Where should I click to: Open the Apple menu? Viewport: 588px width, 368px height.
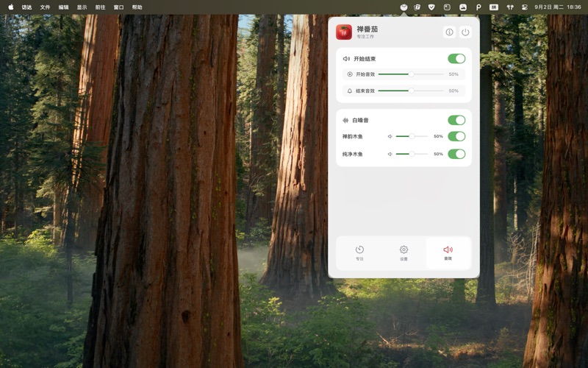pyautogui.click(x=11, y=7)
